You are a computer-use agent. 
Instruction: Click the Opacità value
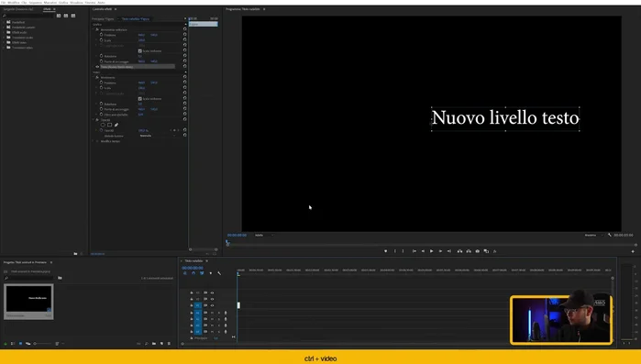pos(143,131)
